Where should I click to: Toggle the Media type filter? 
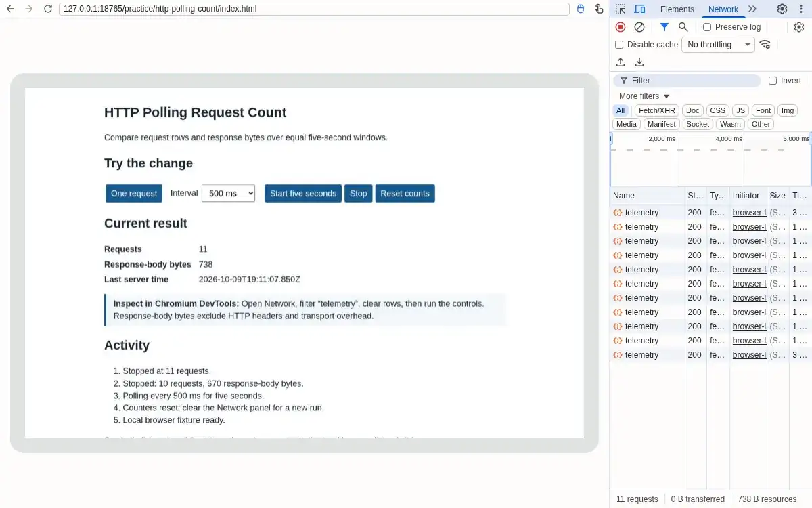(x=627, y=124)
